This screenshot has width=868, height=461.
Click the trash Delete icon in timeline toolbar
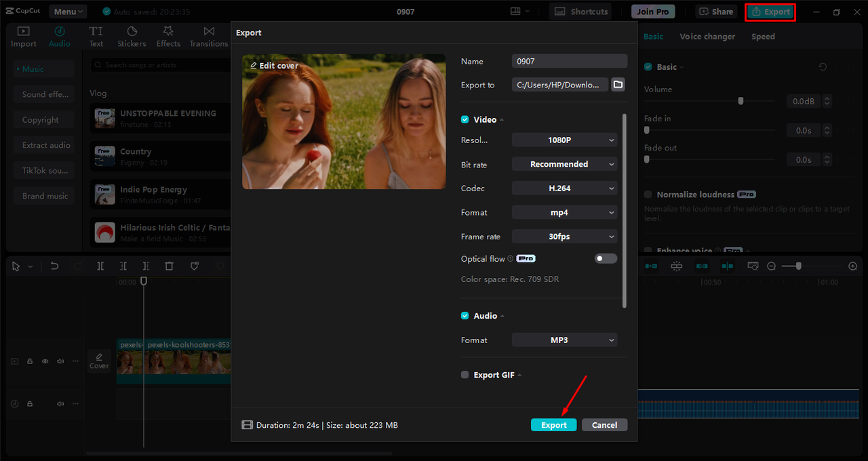pos(170,266)
